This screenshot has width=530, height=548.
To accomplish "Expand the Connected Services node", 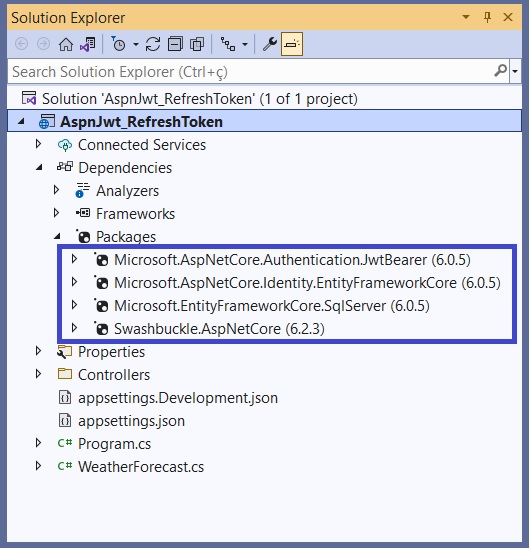I will pyautogui.click(x=38, y=145).
